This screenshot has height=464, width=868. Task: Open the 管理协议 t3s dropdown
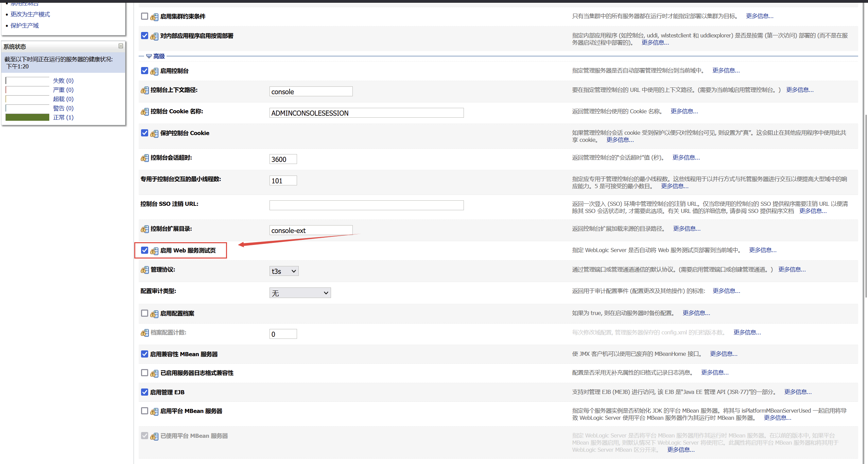click(x=284, y=271)
